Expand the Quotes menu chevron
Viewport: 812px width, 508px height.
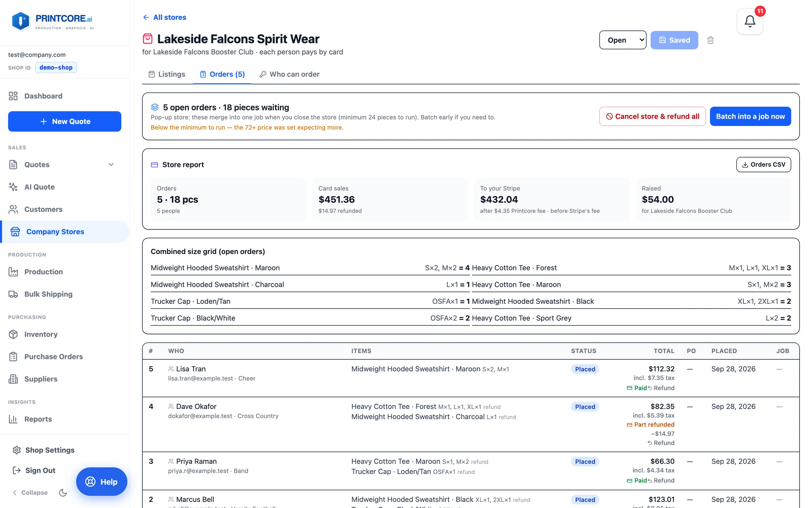[111, 165]
